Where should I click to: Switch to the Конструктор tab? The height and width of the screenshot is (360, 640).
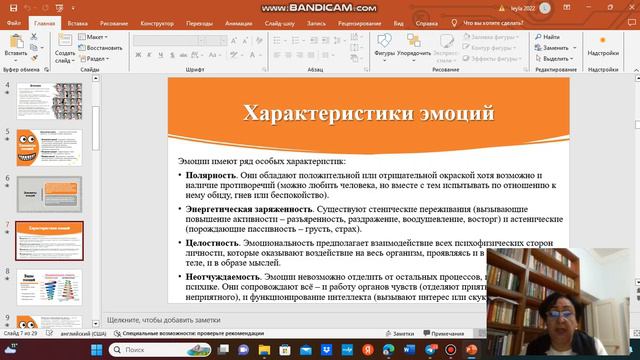[157, 23]
